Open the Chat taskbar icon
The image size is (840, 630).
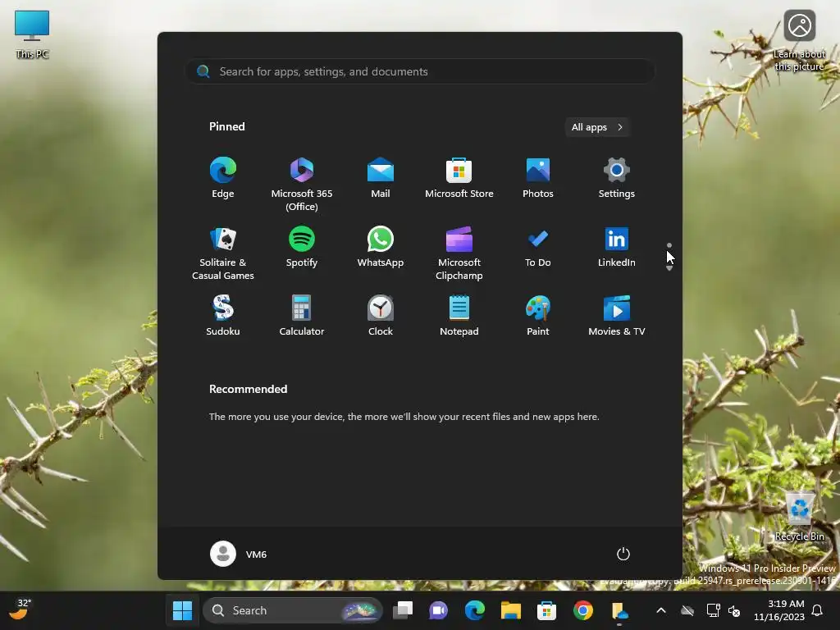(438, 610)
